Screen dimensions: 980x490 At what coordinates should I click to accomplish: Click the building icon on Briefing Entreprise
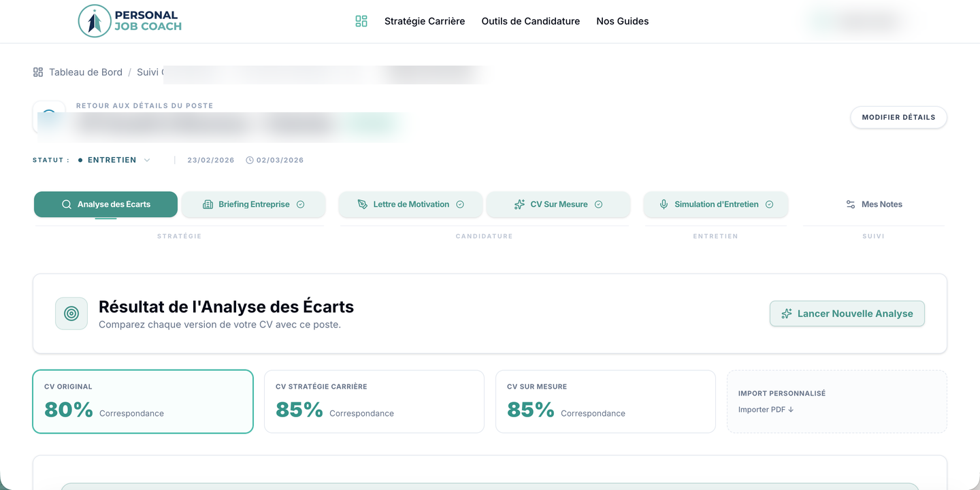(x=208, y=204)
